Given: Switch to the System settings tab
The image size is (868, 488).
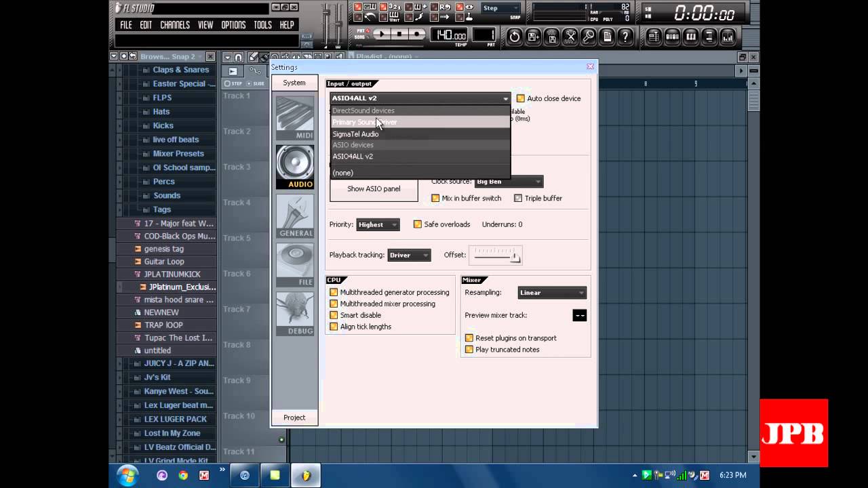Looking at the screenshot, I should [294, 83].
